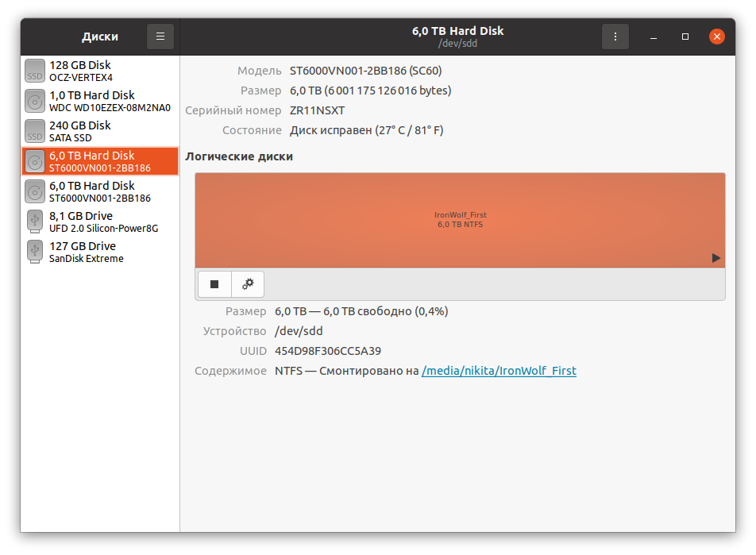Open the hamburger application menu

(x=160, y=37)
